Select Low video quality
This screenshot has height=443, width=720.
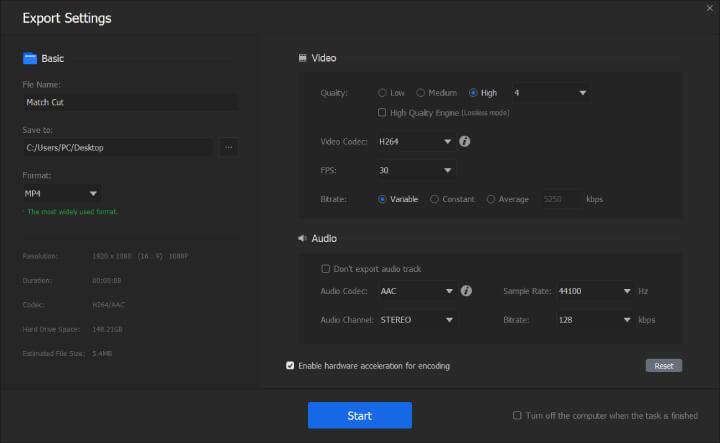383,93
